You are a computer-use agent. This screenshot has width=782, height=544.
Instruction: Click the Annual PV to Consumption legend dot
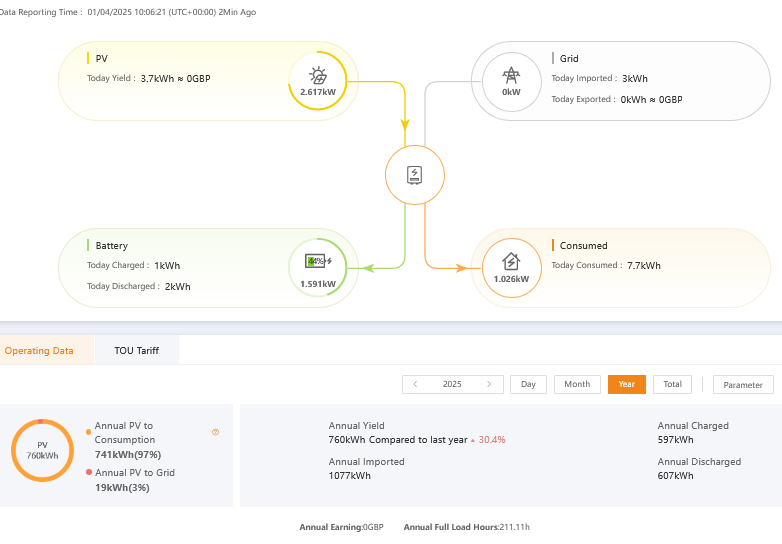pyautogui.click(x=88, y=432)
